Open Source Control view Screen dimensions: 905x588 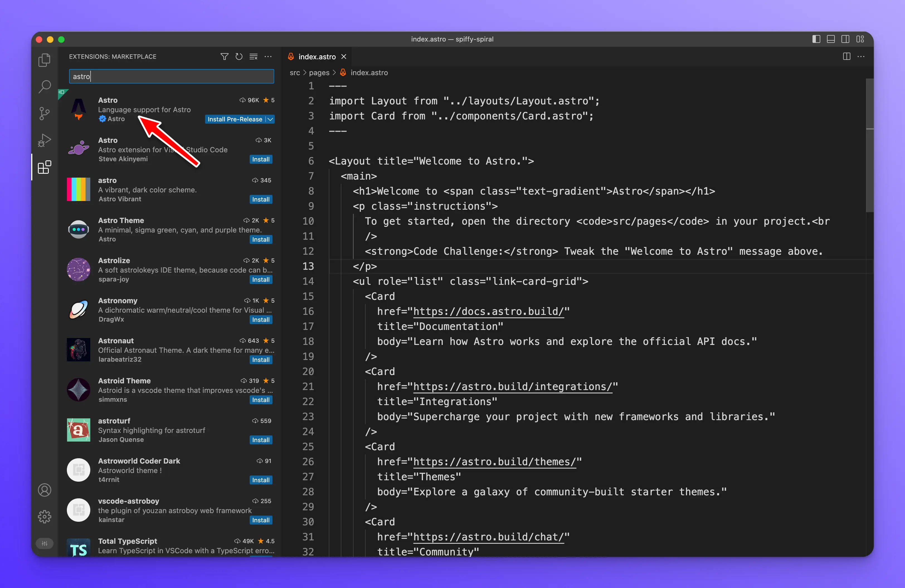45,113
